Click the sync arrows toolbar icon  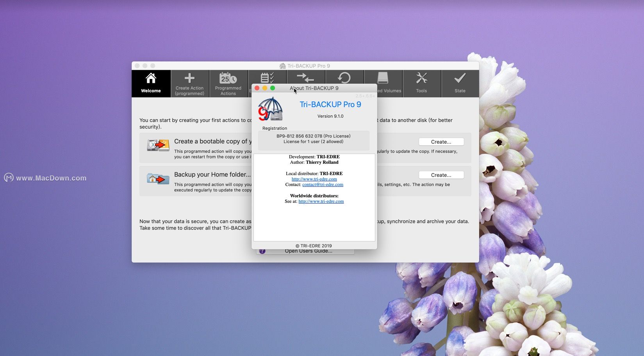click(x=305, y=77)
